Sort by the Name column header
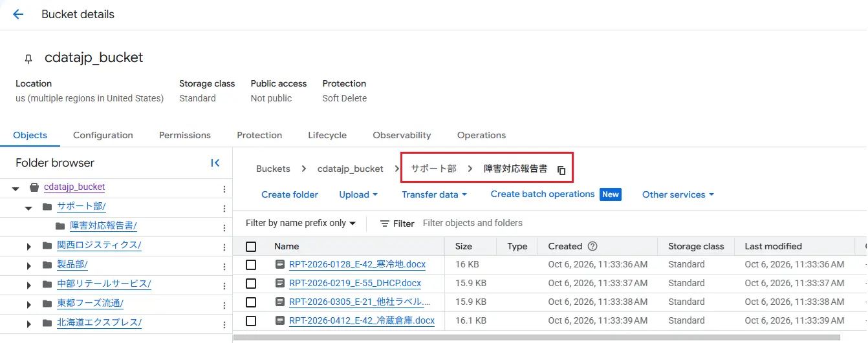 click(x=287, y=246)
